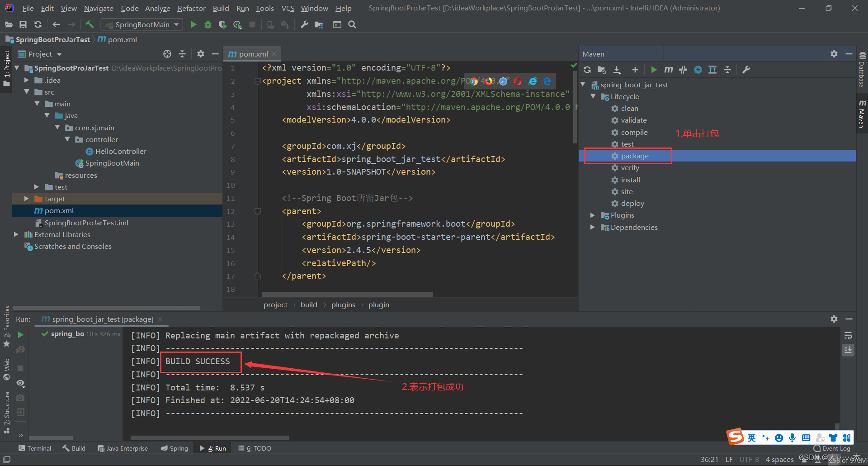Start debugging with the green bug icon

tap(208, 24)
